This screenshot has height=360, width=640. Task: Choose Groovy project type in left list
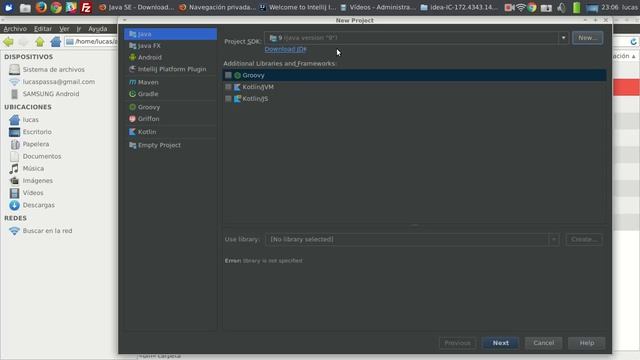click(x=170, y=107)
